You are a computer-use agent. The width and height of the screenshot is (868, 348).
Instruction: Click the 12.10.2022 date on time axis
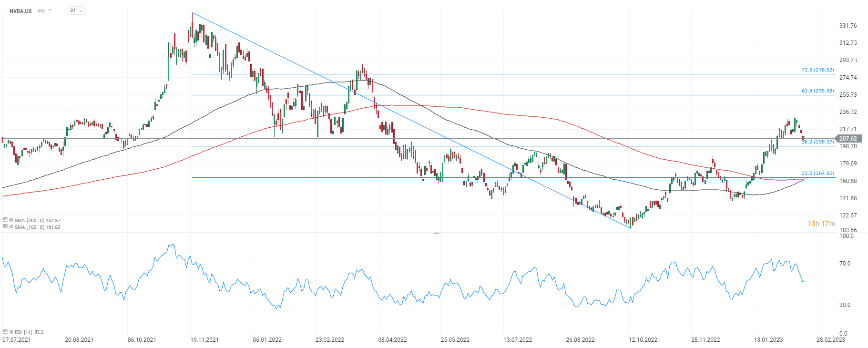point(643,340)
